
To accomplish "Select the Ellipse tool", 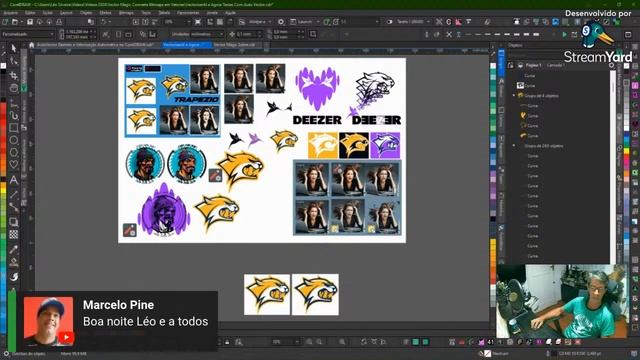I will coord(13,140).
